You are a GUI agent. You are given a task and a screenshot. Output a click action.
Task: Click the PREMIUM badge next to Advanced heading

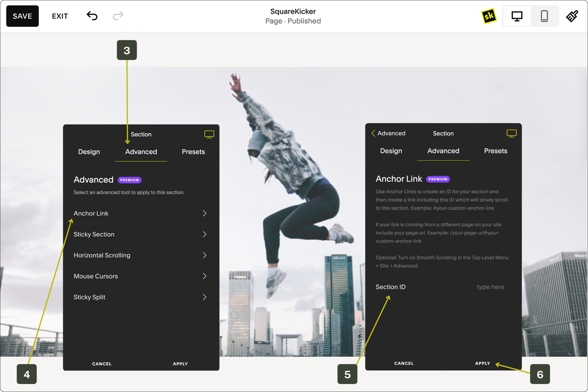pyautogui.click(x=130, y=180)
